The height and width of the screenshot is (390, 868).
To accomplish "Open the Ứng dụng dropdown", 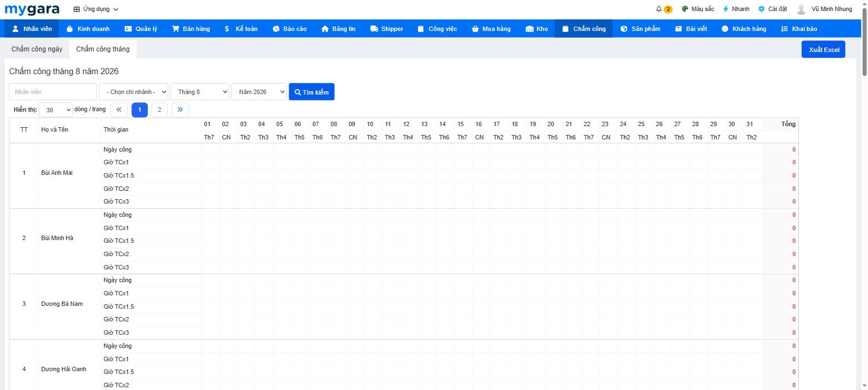I will coord(96,9).
